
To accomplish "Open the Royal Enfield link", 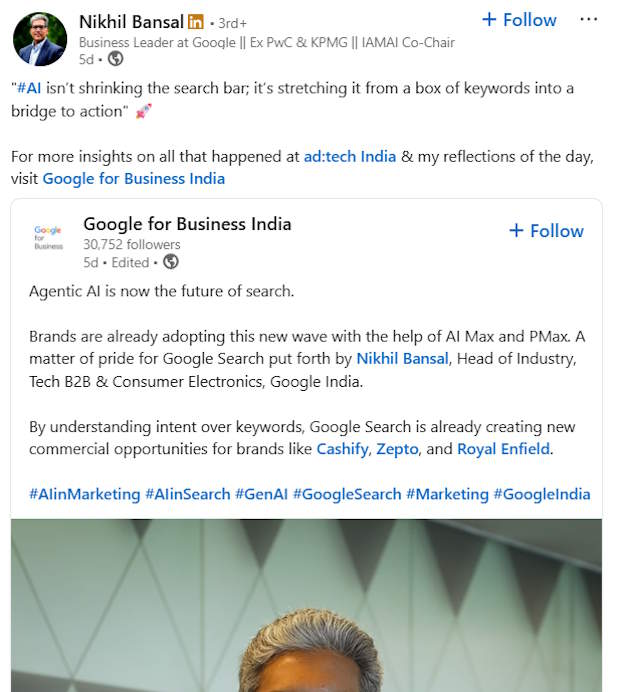I will [503, 449].
